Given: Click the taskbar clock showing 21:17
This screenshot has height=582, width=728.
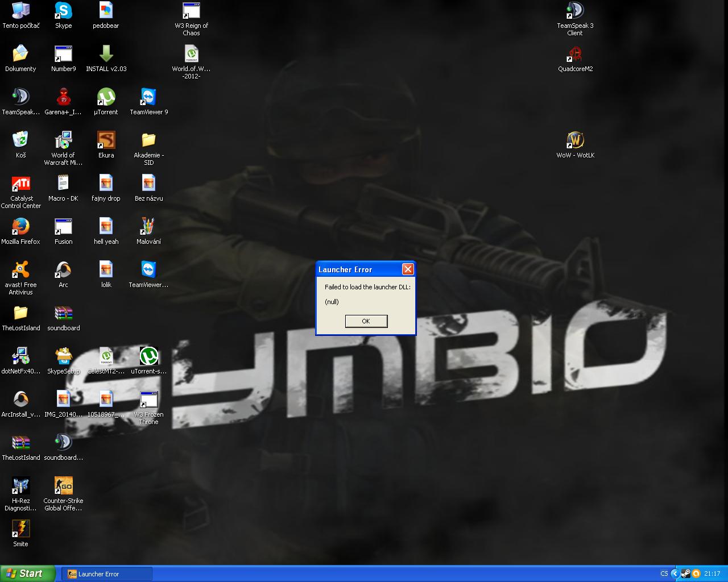Looking at the screenshot, I should [x=712, y=574].
